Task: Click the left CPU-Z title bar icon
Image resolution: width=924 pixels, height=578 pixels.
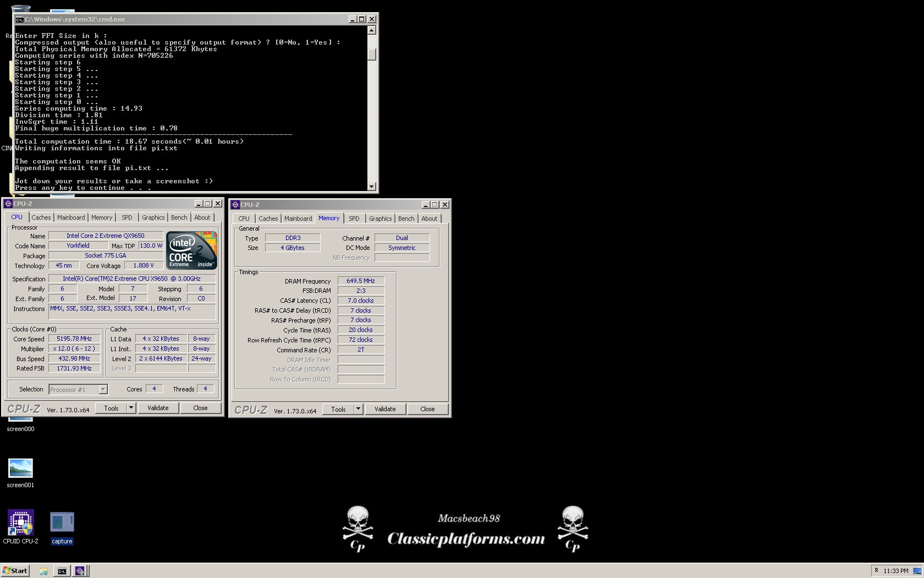Action: (8, 204)
